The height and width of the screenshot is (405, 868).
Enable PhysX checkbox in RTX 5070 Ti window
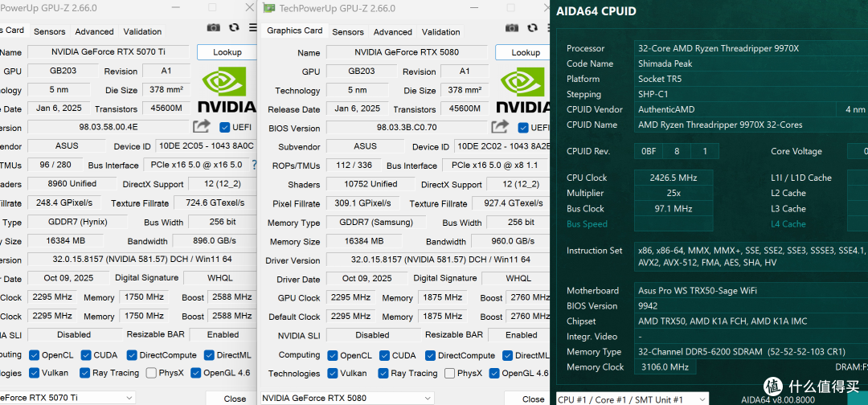tap(151, 372)
